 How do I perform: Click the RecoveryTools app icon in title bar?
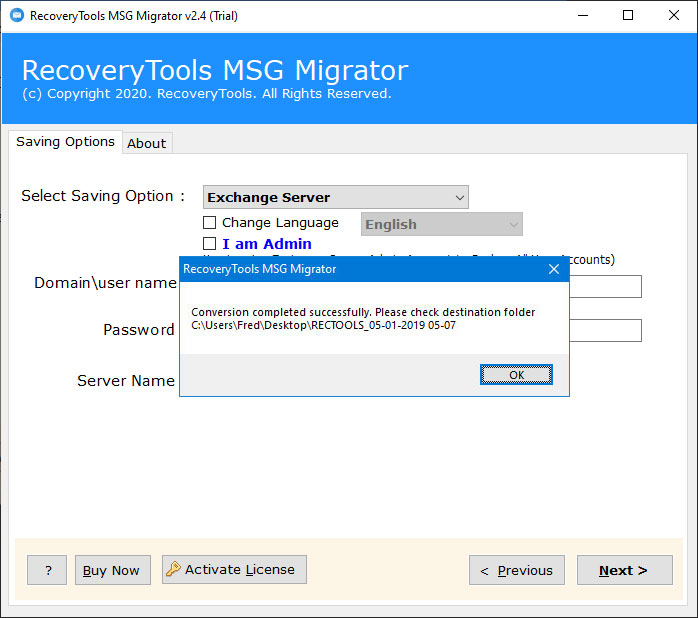pos(17,16)
